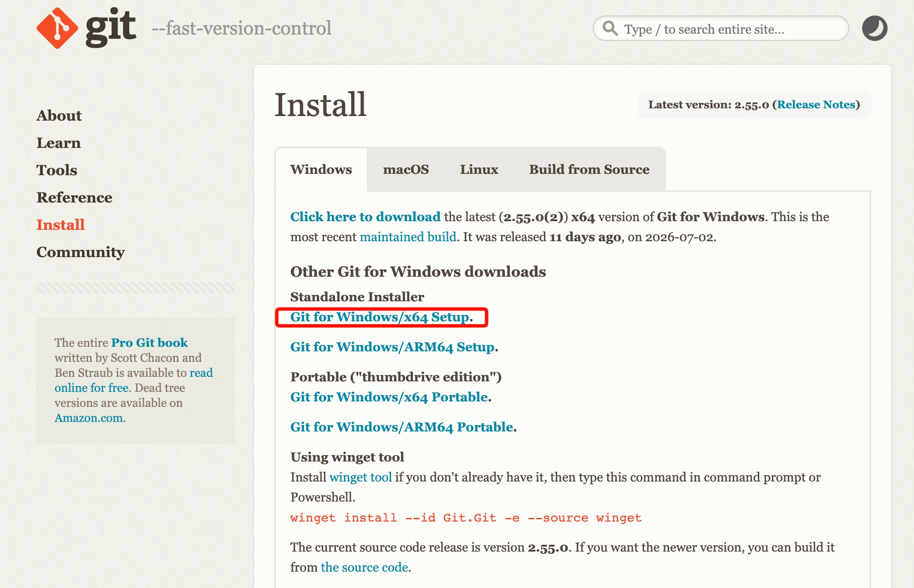Download Git for Windows/ARM64 Setup
Screen dimensions: 914x588
click(393, 347)
